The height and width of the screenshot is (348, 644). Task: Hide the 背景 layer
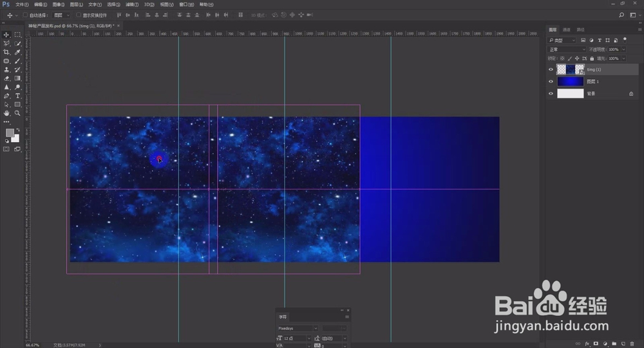[551, 93]
